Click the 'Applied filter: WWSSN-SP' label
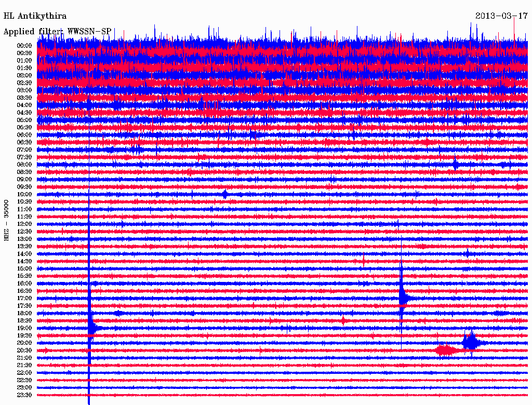Screen dimensions: 532x405 57,32
